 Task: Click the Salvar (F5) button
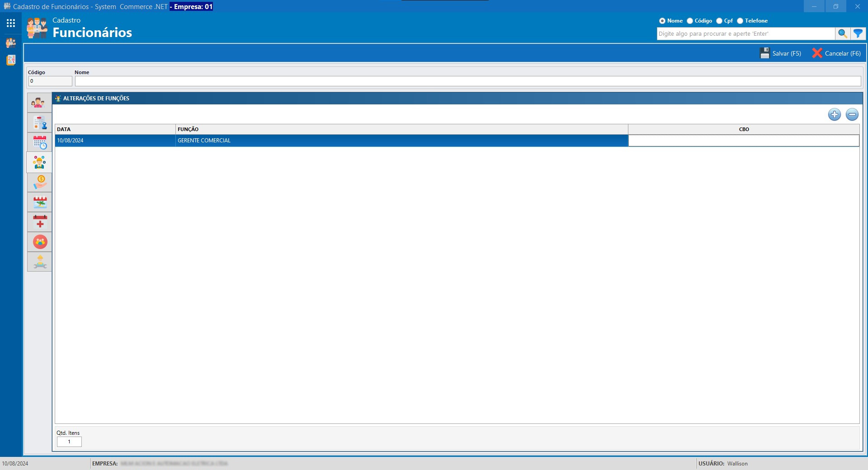[x=781, y=53]
